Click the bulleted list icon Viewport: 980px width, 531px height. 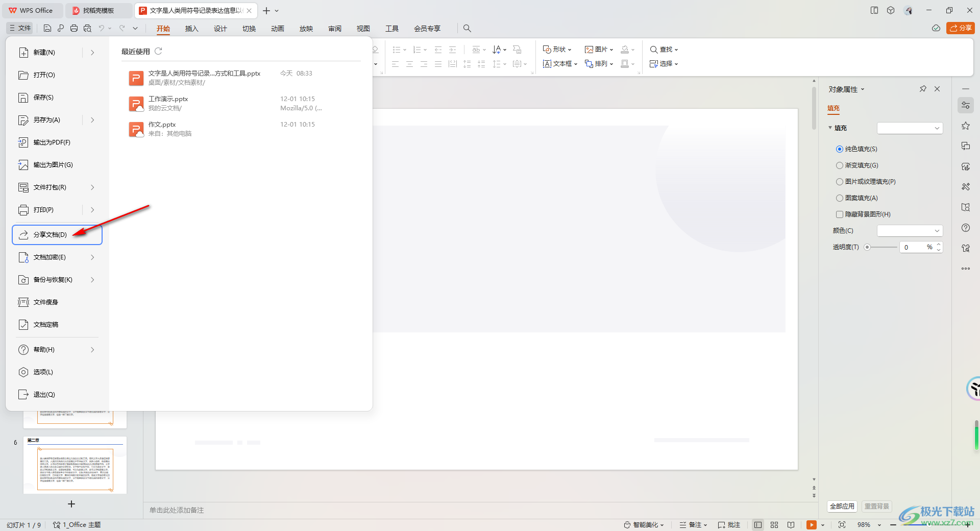tap(397, 50)
